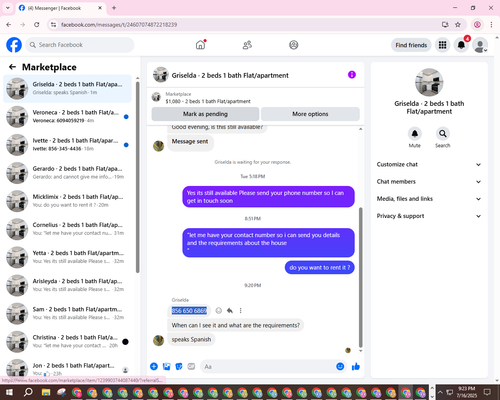The height and width of the screenshot is (400, 500).
Task: Go to Home feed icon
Action: tap(201, 45)
